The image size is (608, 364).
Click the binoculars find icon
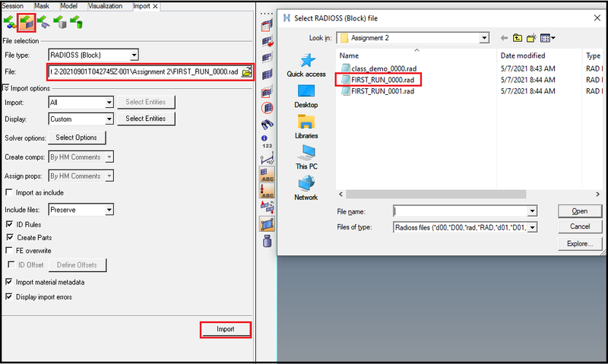(x=267, y=125)
